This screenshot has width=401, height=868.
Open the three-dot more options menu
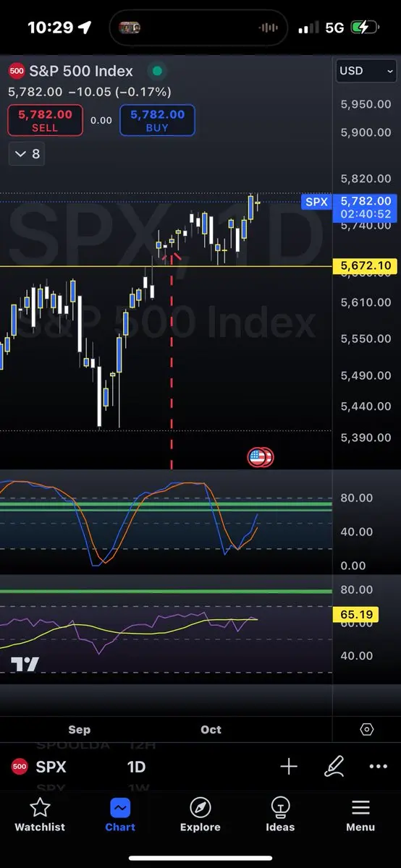378,767
